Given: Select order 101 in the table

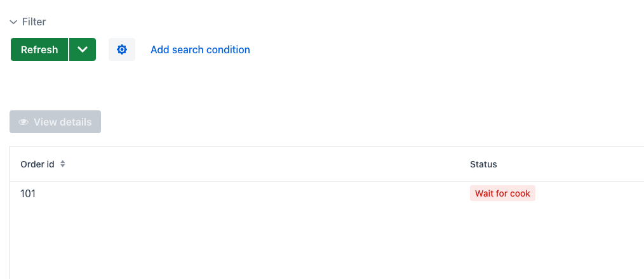Looking at the screenshot, I should (x=28, y=193).
